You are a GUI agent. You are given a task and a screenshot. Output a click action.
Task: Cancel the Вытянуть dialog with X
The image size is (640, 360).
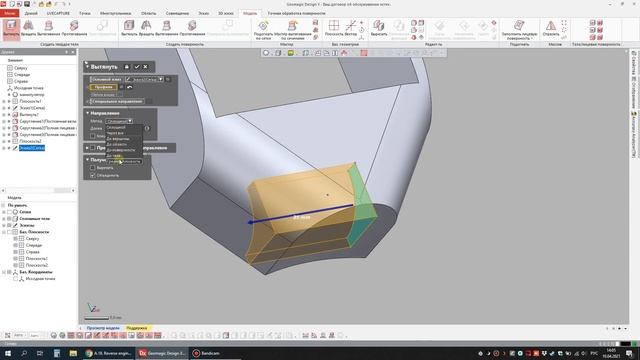tap(146, 67)
